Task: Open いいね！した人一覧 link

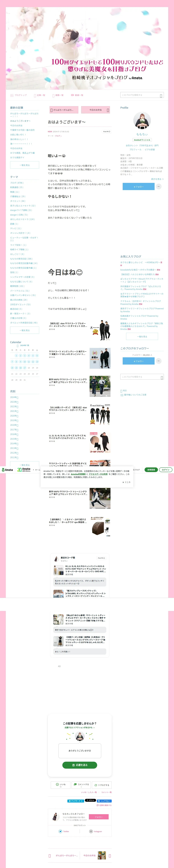Action: [x=89, y=792]
